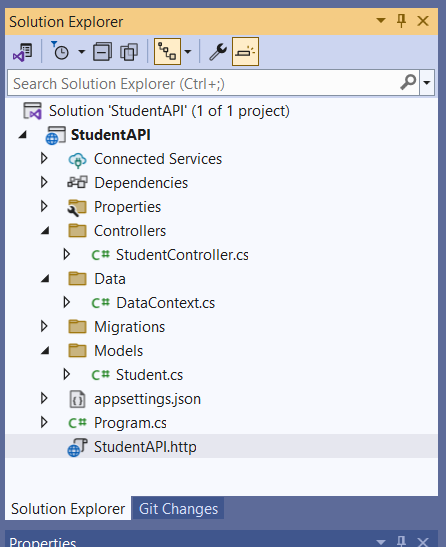The height and width of the screenshot is (547, 446).
Task: Open the search options dropdown arrow
Action: [x=427, y=82]
